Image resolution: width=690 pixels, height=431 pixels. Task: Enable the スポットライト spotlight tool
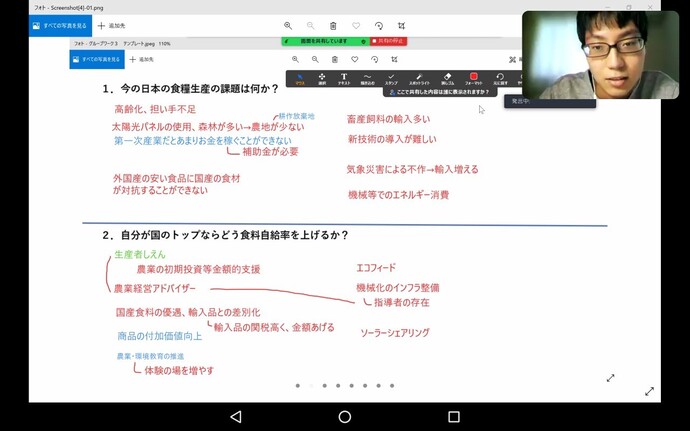420,78
